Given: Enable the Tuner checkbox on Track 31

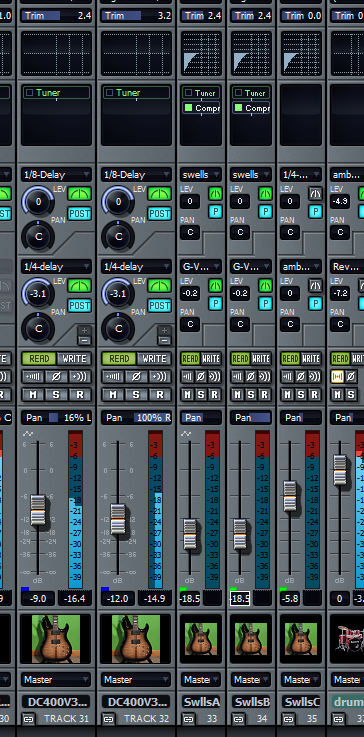Looking at the screenshot, I should 29,93.
